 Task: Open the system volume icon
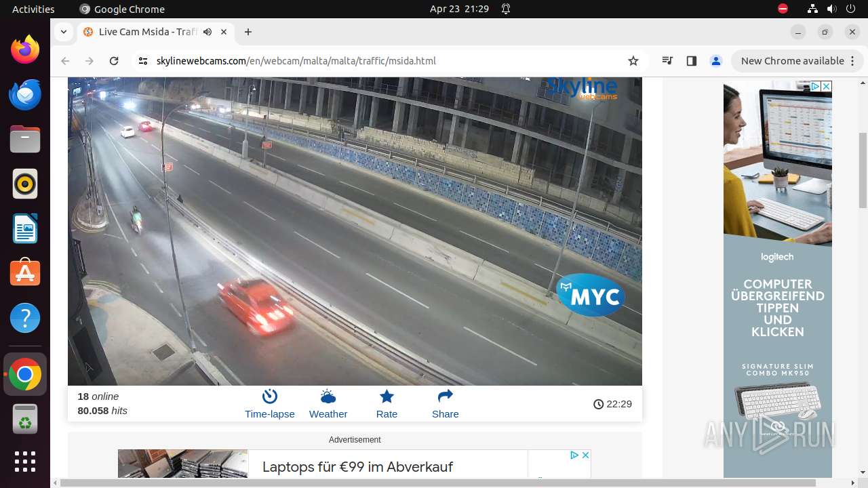click(x=832, y=9)
